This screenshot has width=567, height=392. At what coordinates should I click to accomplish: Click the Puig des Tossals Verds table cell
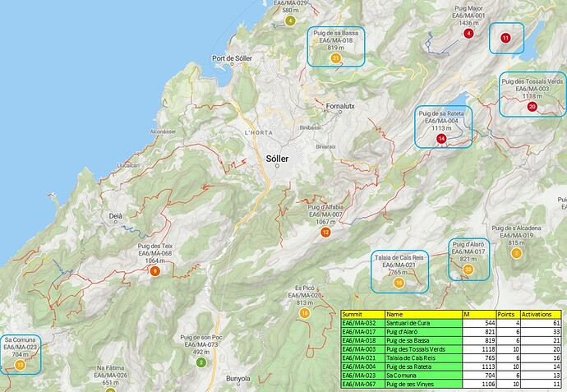coord(424,349)
